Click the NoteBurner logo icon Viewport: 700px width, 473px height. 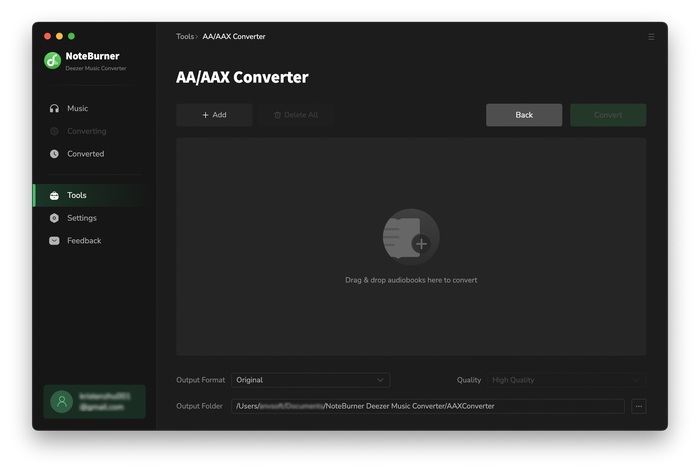[52, 61]
